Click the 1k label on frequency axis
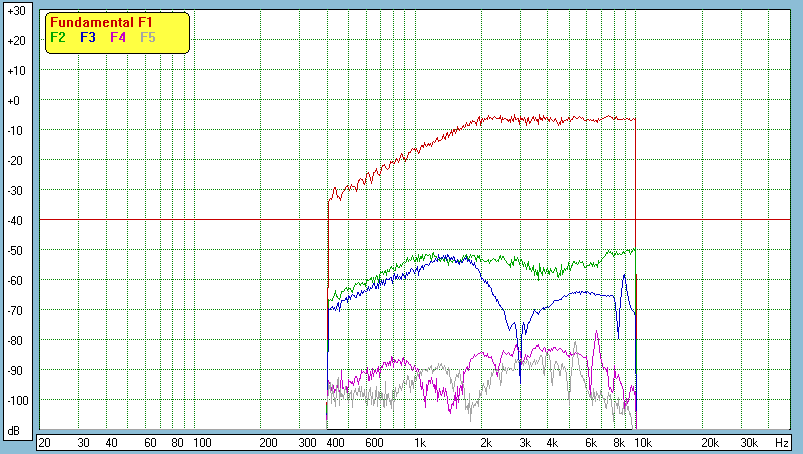The width and height of the screenshot is (803, 454). 421,442
